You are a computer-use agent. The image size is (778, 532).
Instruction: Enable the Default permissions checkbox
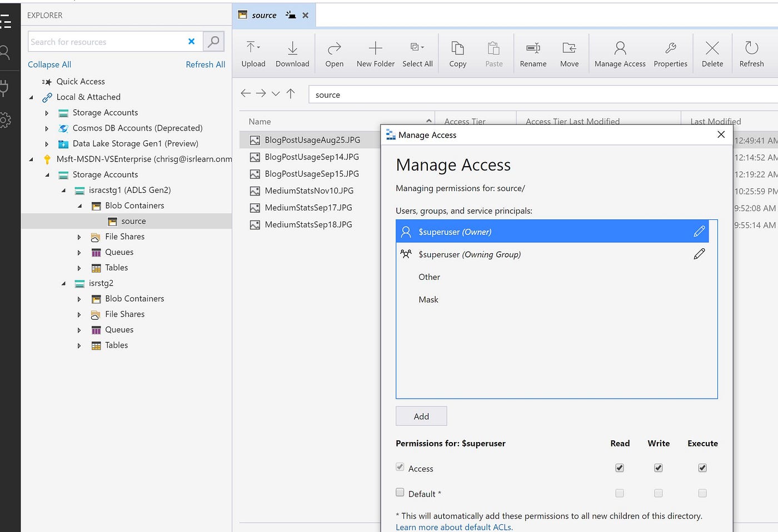[x=400, y=493]
